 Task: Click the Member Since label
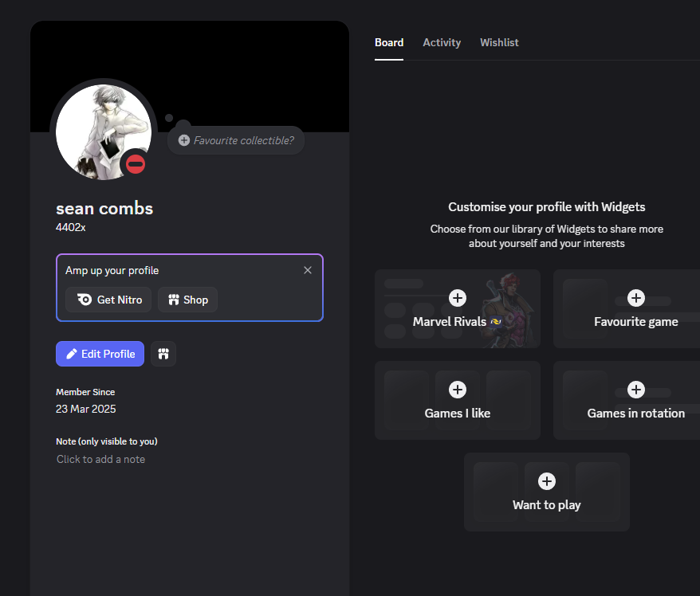(85, 392)
